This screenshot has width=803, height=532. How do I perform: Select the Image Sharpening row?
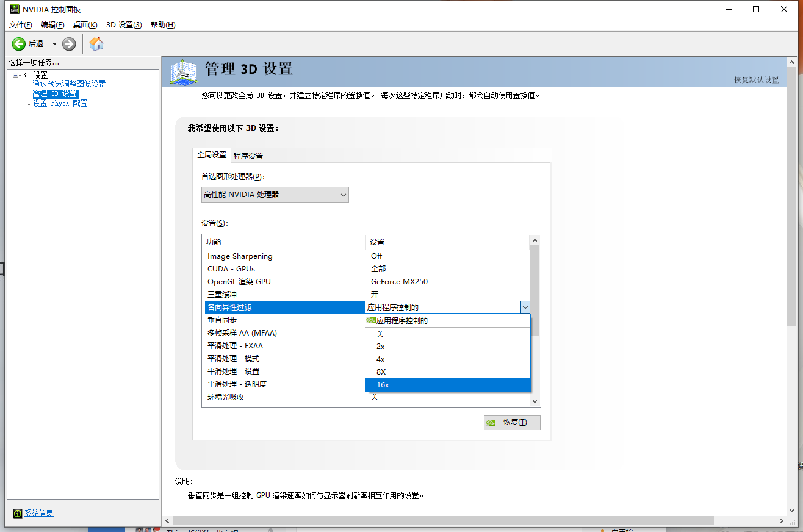[x=366, y=256]
